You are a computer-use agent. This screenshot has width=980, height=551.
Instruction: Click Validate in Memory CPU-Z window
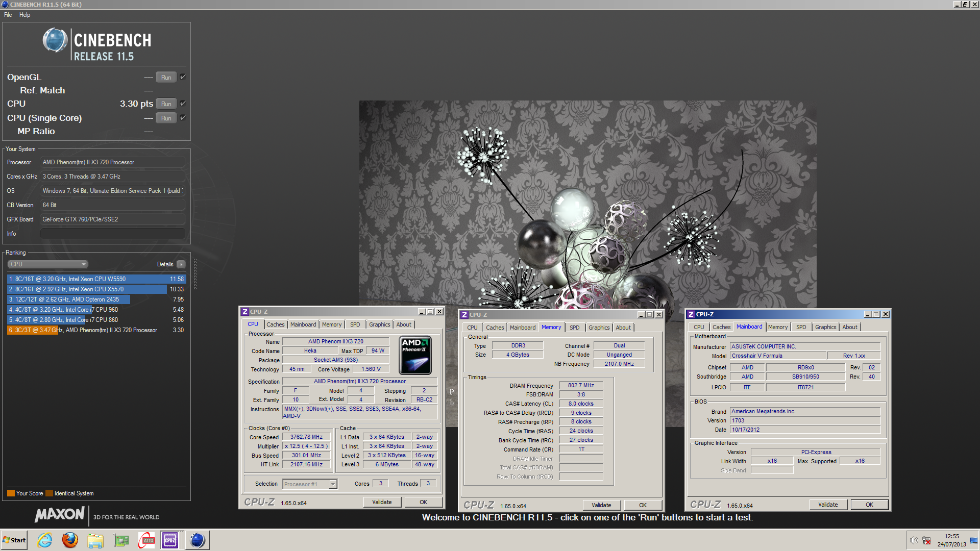tap(601, 505)
